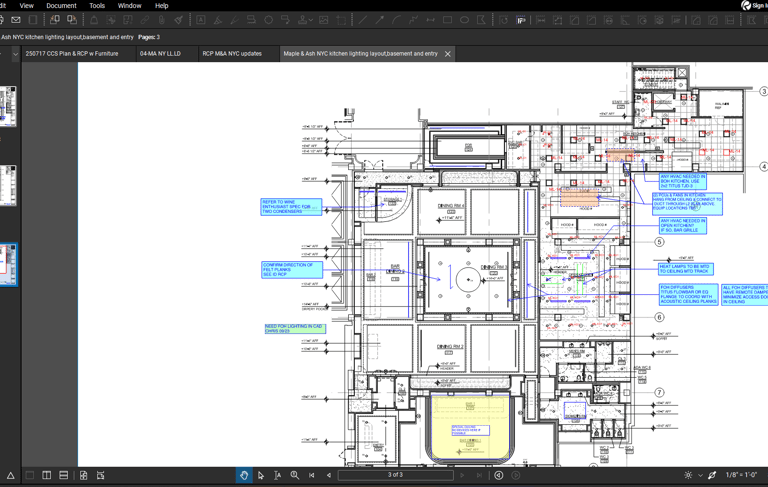Click the Zoom magnifier tool
768x487 pixels.
(x=294, y=475)
